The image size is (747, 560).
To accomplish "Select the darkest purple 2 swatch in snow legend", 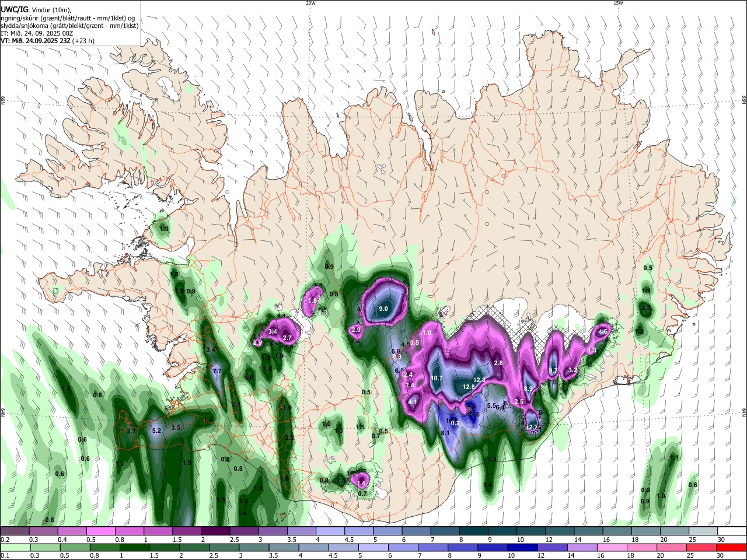I will [x=215, y=531].
